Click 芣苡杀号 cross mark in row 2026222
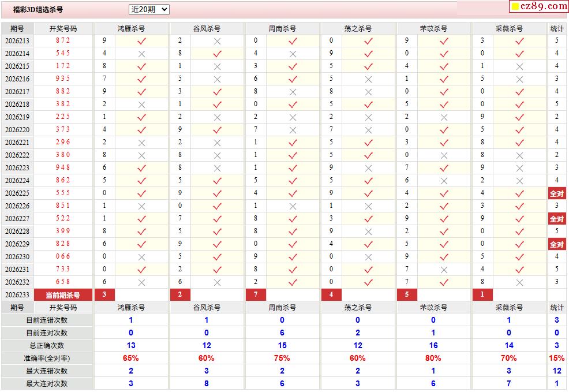Image resolution: width=569 pixels, height=392 pixels. [x=443, y=156]
